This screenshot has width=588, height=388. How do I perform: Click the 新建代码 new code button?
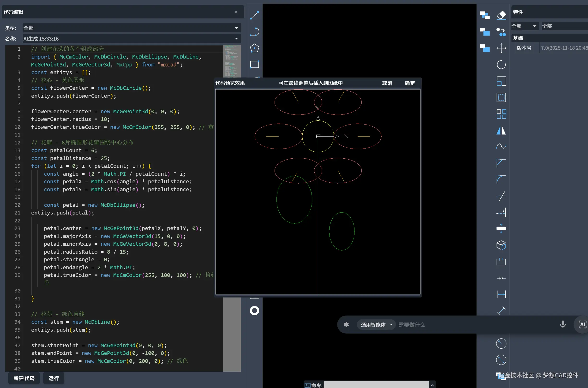(24, 378)
